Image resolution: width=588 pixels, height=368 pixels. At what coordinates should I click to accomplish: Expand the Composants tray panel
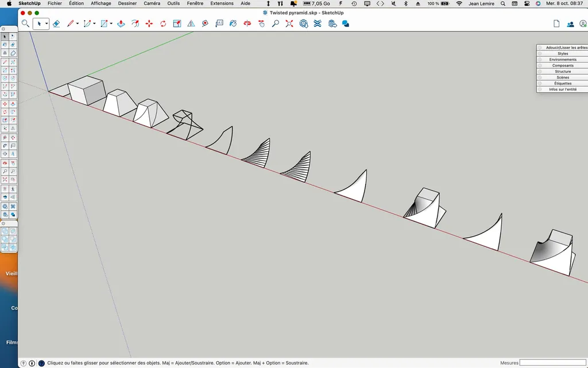(563, 65)
